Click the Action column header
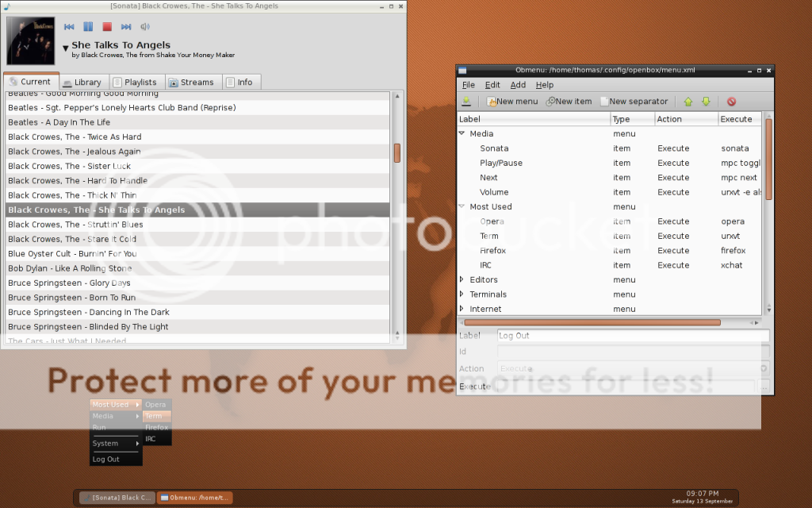This screenshot has height=508, width=812. [687, 119]
